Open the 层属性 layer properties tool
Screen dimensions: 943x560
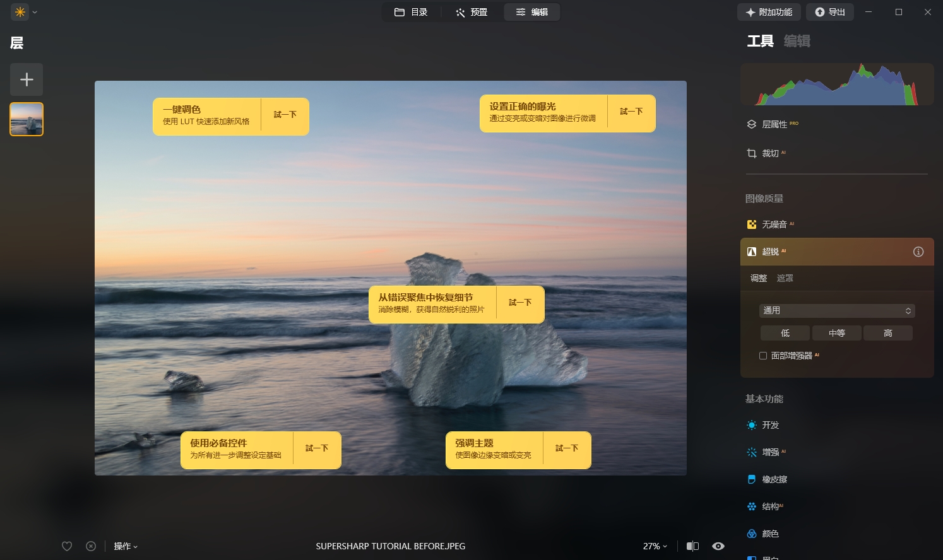(773, 124)
